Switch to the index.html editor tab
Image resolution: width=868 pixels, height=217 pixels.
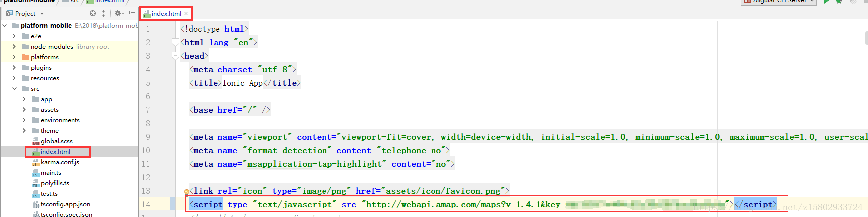[x=166, y=13]
